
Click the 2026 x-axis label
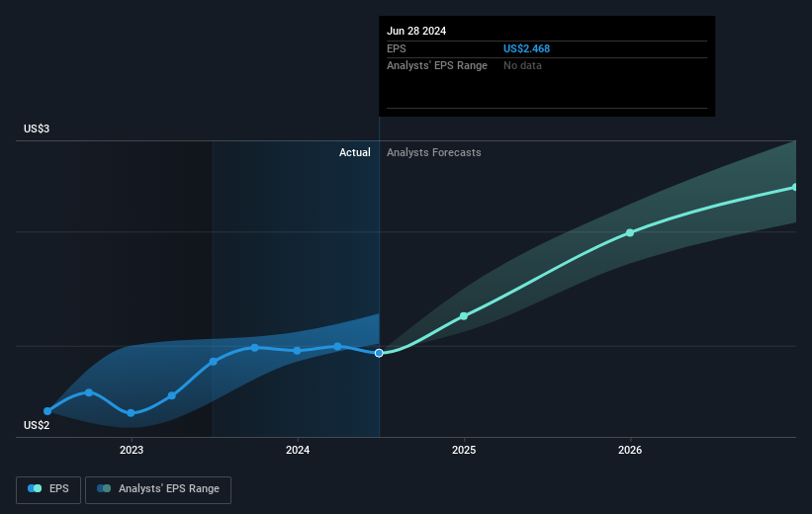point(630,450)
